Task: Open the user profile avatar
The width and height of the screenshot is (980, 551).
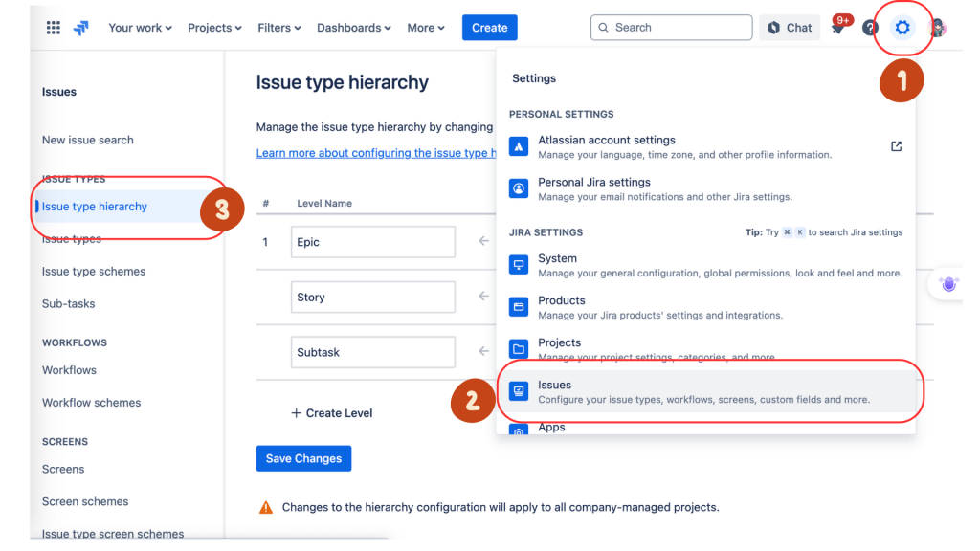Action: (937, 28)
